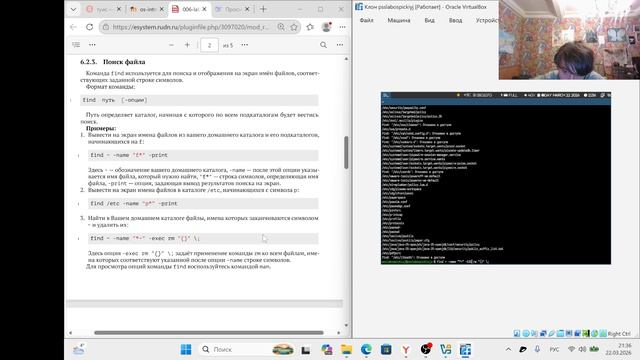Open the PDF toolbar's far-right more-options menu
Image resolution: width=640 pixels, height=360 pixels.
(x=340, y=45)
